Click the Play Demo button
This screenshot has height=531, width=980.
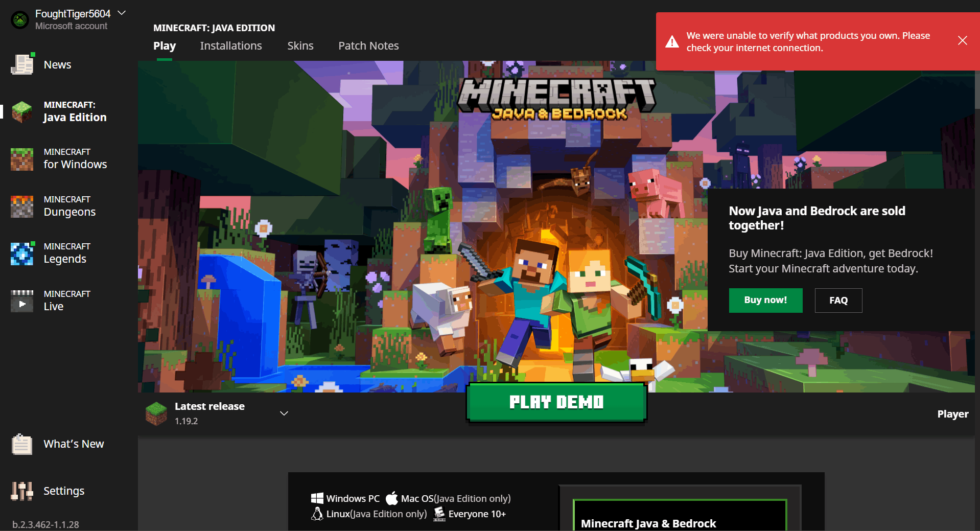(x=556, y=402)
